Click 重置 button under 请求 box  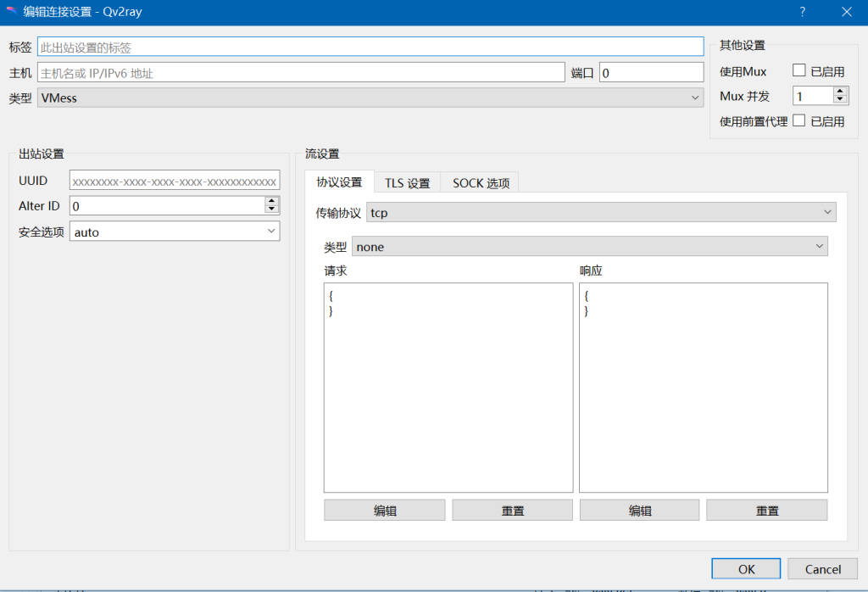click(x=513, y=510)
